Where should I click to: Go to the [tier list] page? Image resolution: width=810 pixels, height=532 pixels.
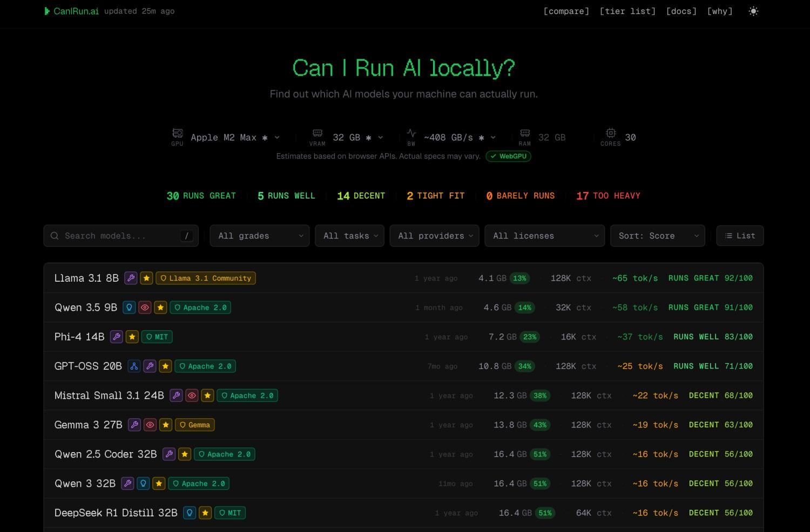point(627,11)
